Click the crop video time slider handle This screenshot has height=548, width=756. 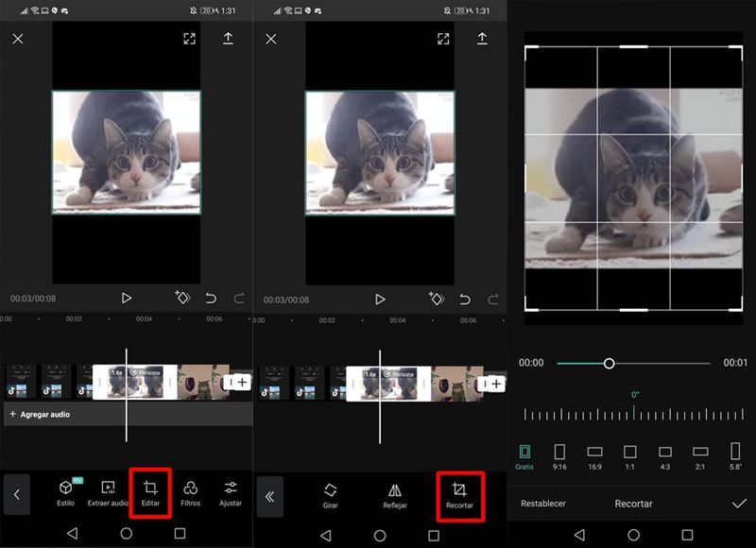(609, 363)
